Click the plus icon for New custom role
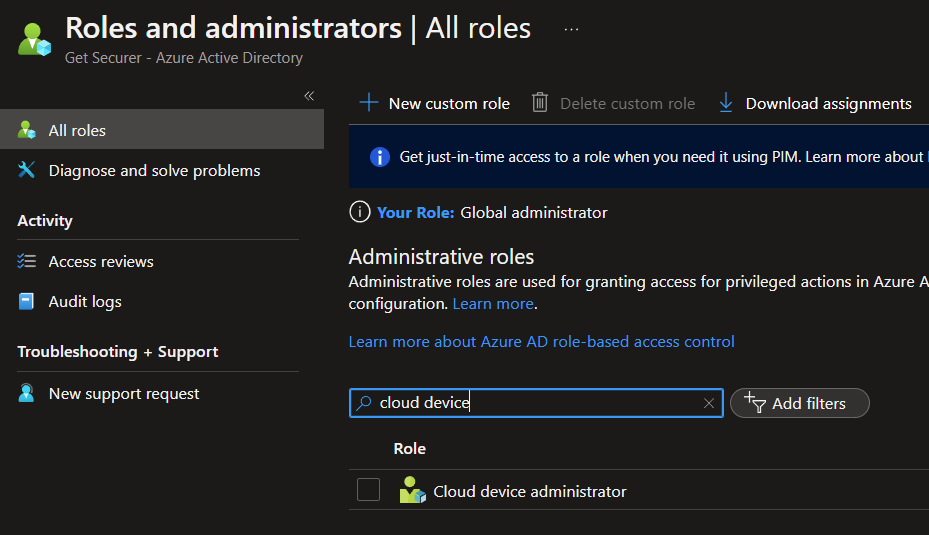 click(369, 102)
